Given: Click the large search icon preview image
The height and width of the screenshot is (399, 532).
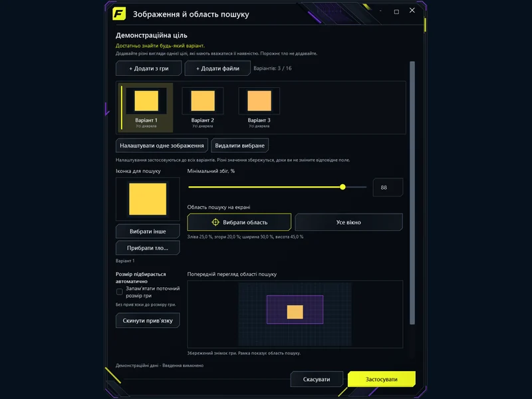Looking at the screenshot, I should (x=148, y=199).
